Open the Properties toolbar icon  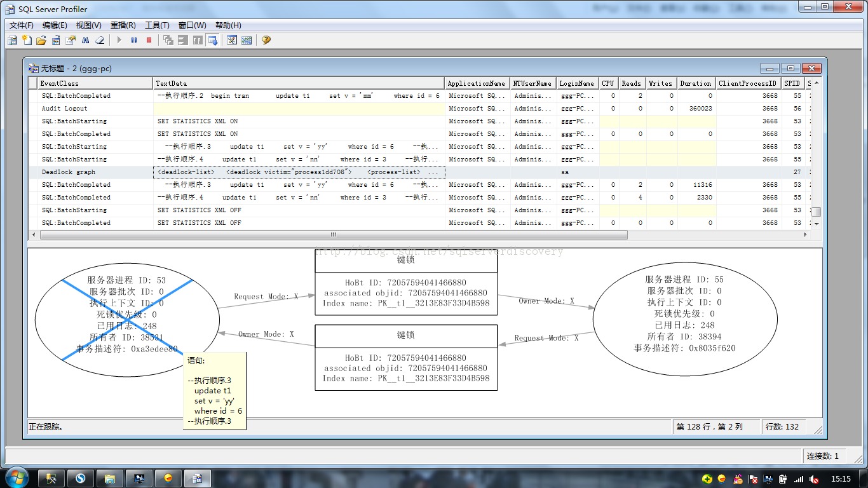pyautogui.click(x=71, y=40)
